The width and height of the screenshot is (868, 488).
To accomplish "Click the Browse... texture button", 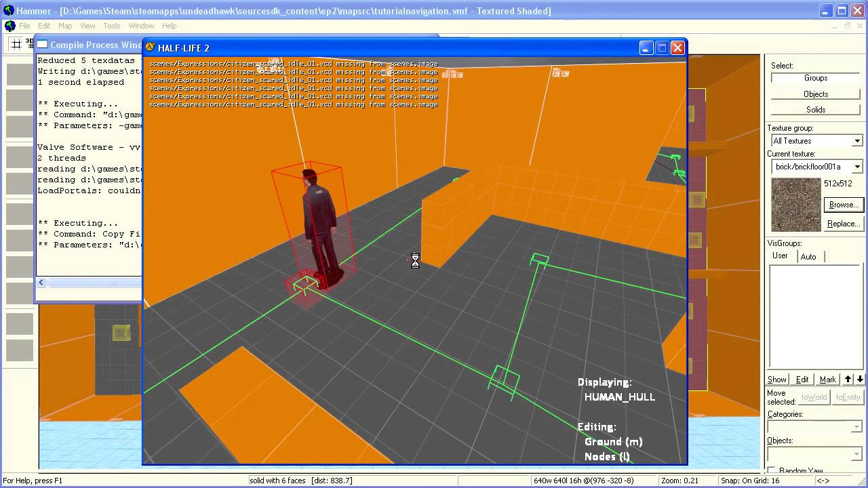I will pyautogui.click(x=844, y=205).
